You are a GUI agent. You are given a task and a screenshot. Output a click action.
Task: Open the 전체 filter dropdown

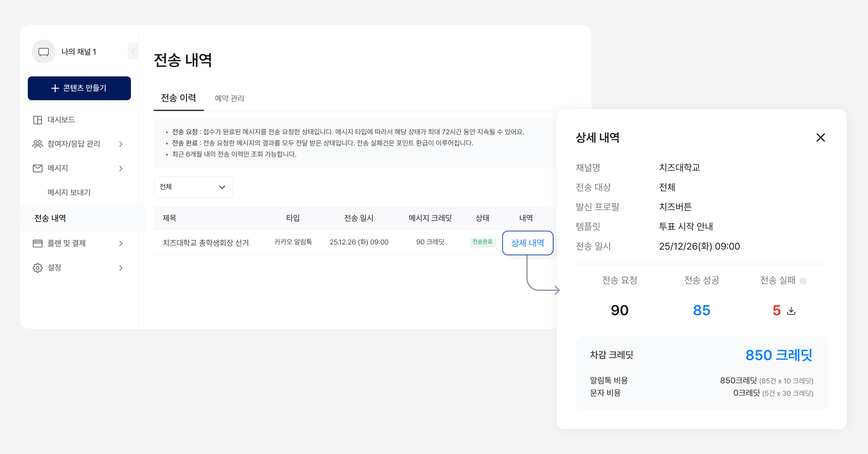[x=193, y=187]
